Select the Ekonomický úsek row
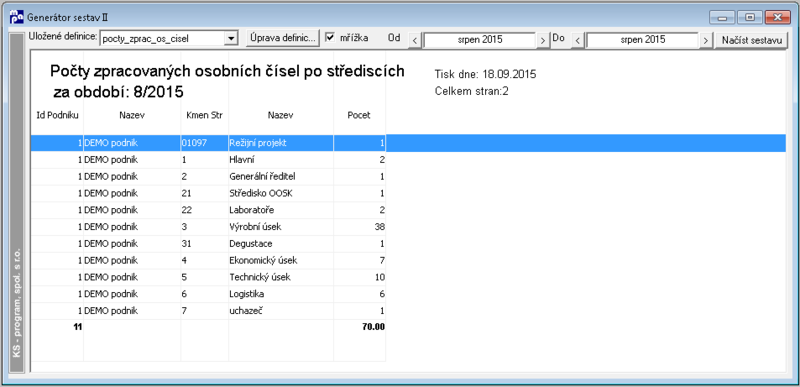800x387 pixels. coord(208,261)
